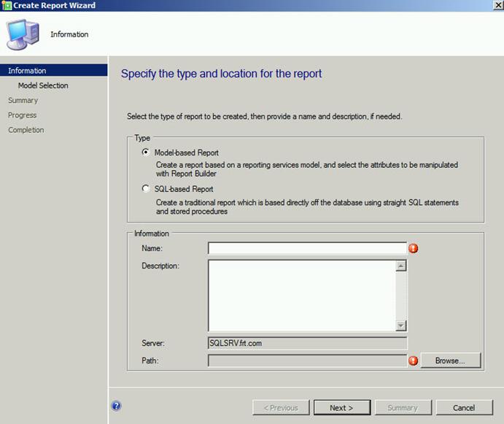Click the Server field showing SQLSRV.frt.com

(307, 343)
